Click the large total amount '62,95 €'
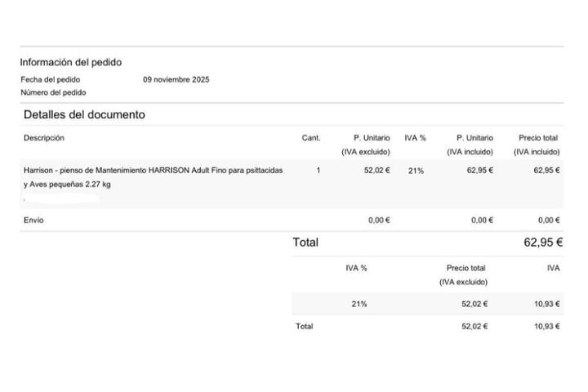This screenshot has height=392, width=588. (543, 243)
